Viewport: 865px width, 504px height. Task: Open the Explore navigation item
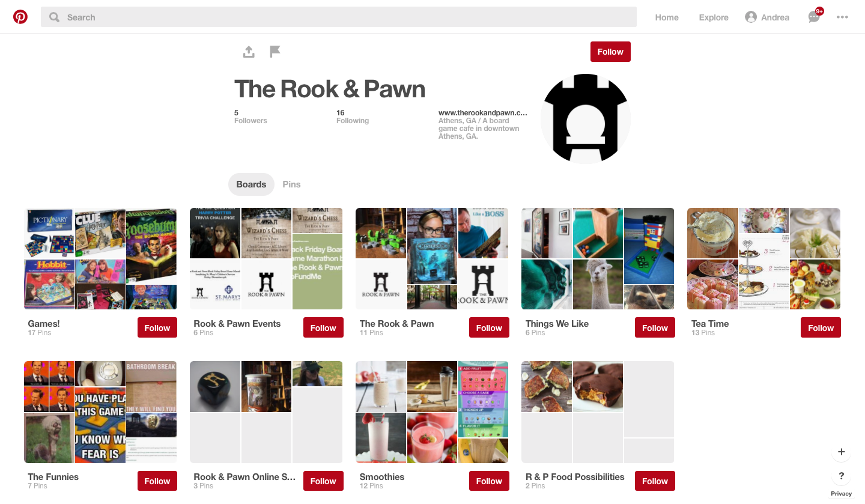[x=714, y=17]
